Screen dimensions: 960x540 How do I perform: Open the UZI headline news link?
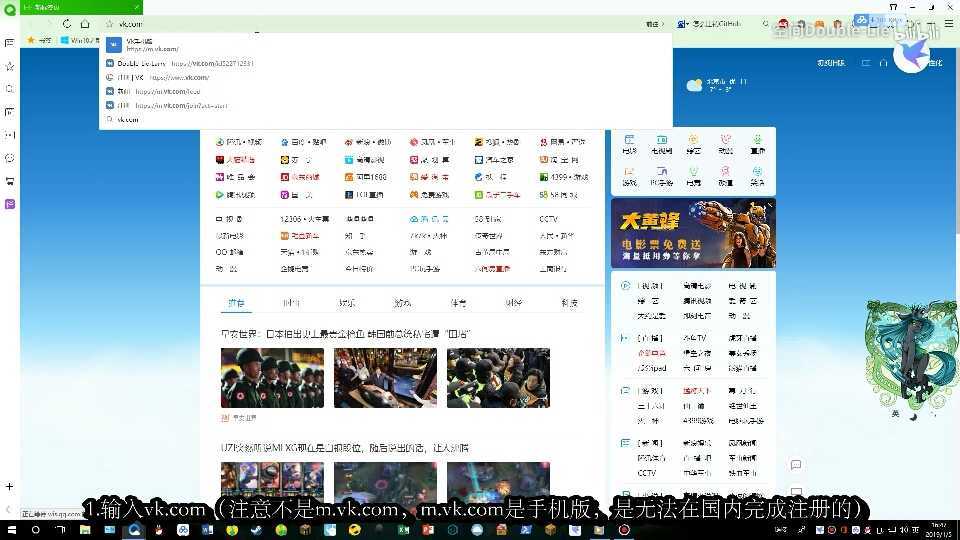tap(345, 448)
